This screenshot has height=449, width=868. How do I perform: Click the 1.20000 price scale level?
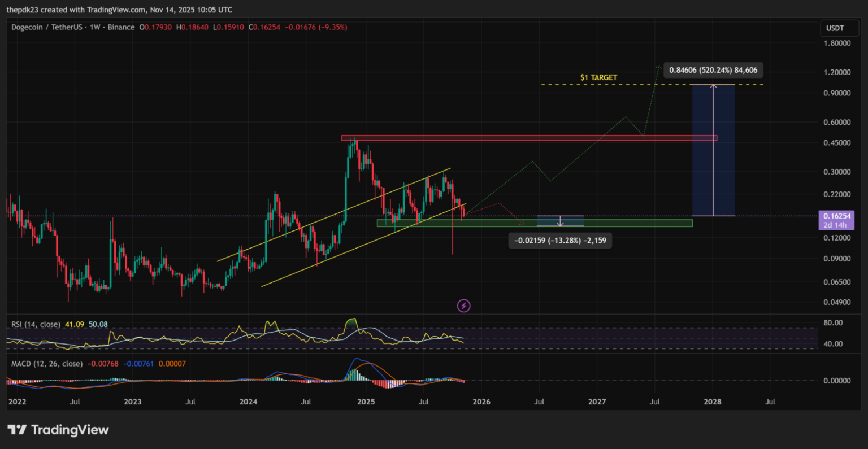(837, 72)
